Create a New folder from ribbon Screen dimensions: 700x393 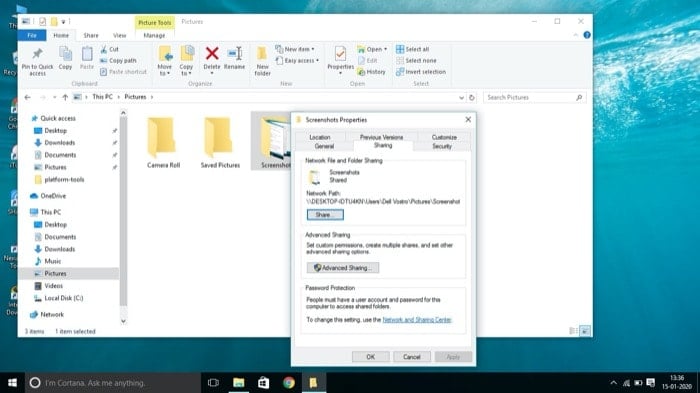(x=262, y=61)
